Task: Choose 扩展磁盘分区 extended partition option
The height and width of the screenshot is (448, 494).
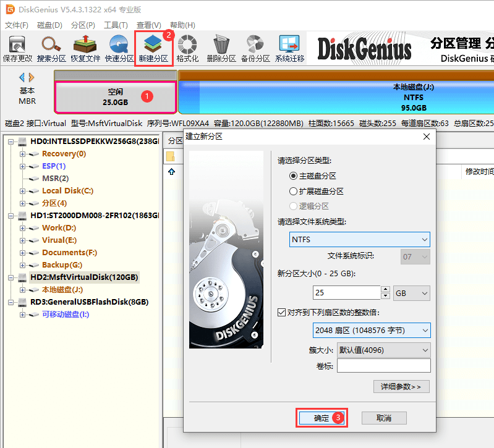Action: (293, 191)
